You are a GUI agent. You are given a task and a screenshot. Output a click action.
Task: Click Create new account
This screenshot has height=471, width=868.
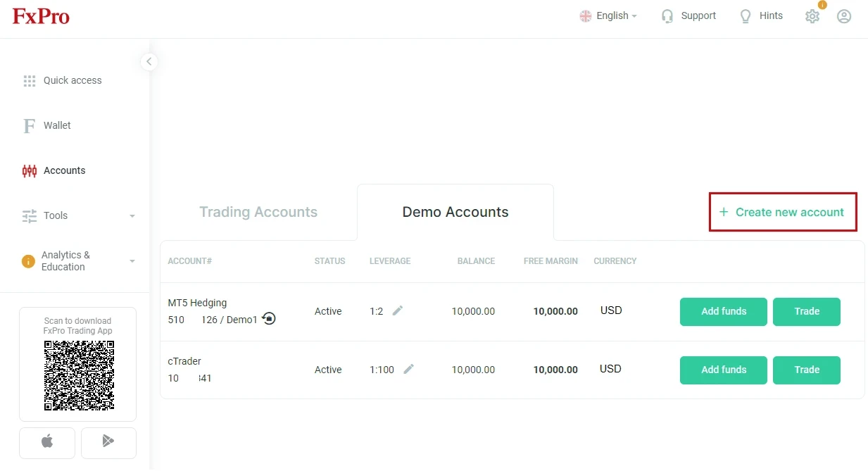(782, 211)
